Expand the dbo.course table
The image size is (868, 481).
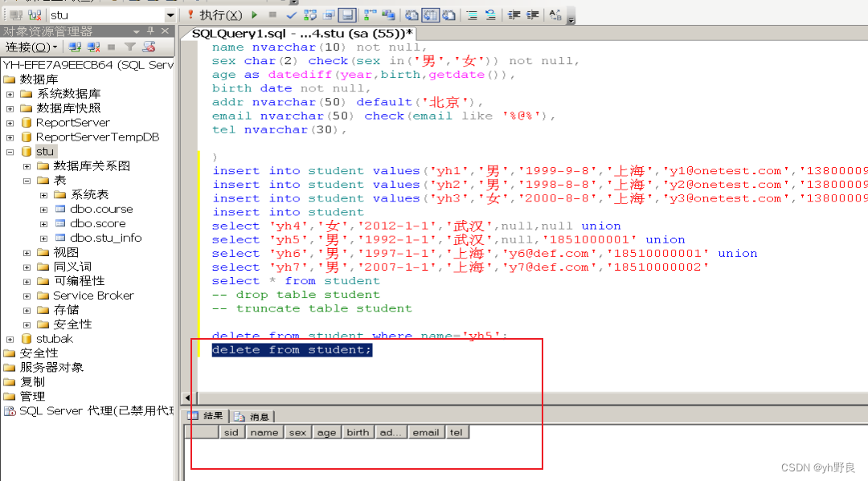click(43, 209)
